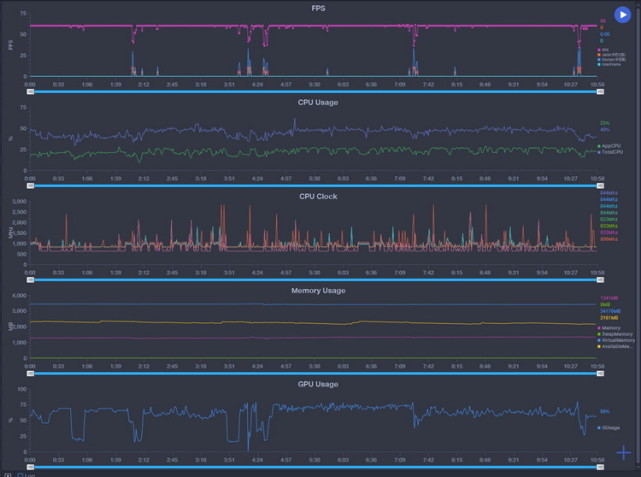
Task: Click the right handle of the CPU Clock range bar
Action: tap(600, 280)
